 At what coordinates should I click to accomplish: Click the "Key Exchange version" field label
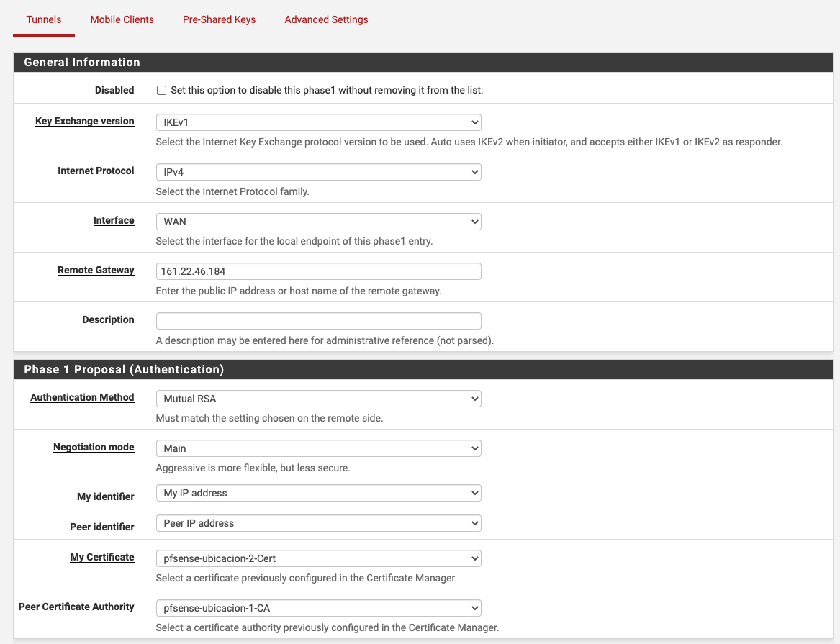click(85, 121)
